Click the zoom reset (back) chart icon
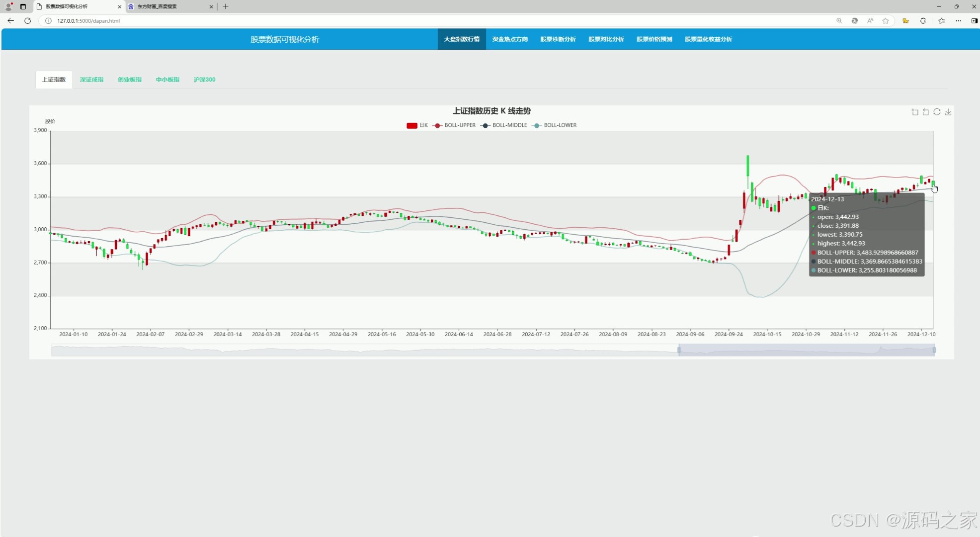The width and height of the screenshot is (980, 537). pyautogui.click(x=926, y=112)
